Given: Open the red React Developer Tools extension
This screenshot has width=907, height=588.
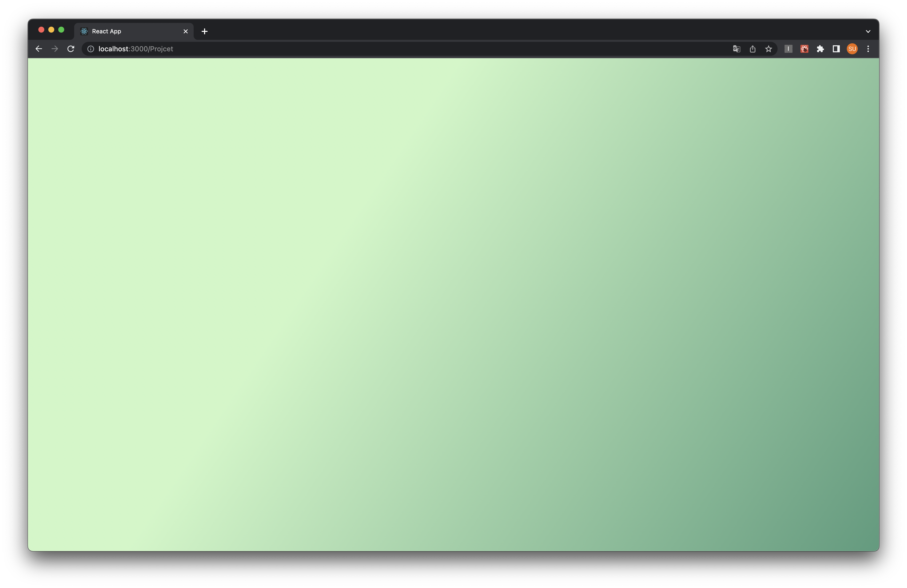Looking at the screenshot, I should click(x=804, y=49).
